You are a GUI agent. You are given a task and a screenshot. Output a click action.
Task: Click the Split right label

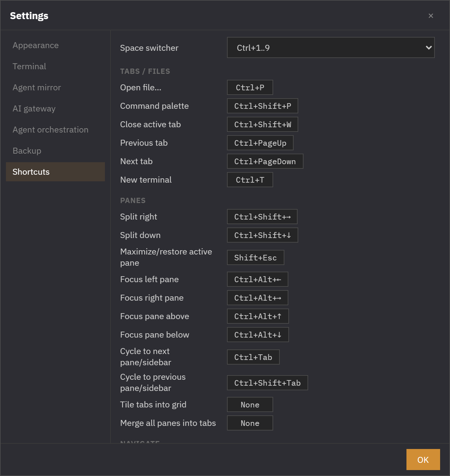pos(139,217)
